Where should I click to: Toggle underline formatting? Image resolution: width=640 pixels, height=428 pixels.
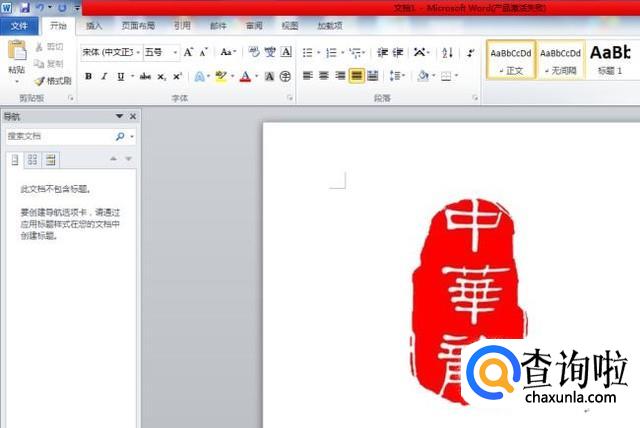120,76
